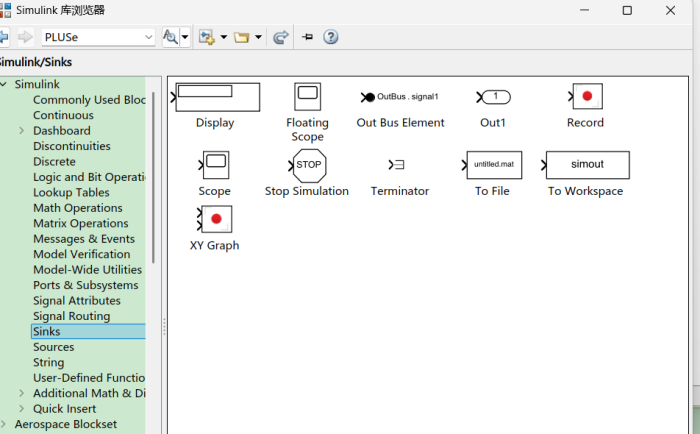This screenshot has height=434, width=700.
Task: Click the Terminator label text
Action: coord(400,191)
